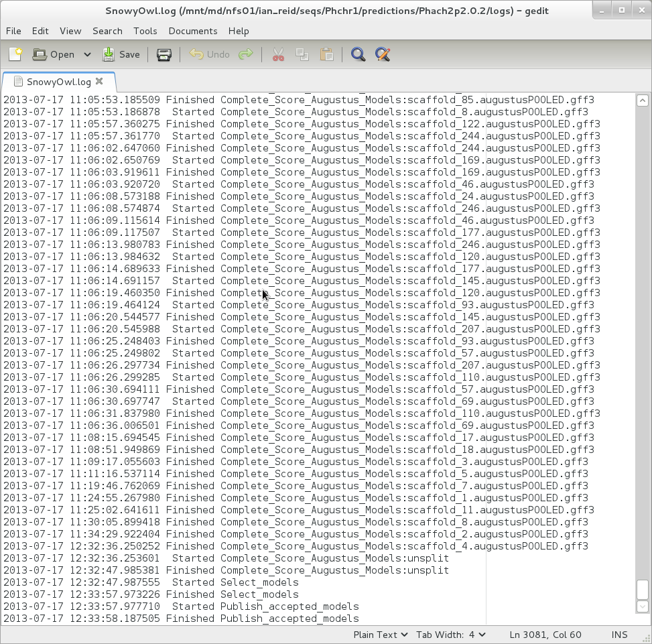Toggle INS overwrite mode
652x644 pixels.
(x=619, y=634)
